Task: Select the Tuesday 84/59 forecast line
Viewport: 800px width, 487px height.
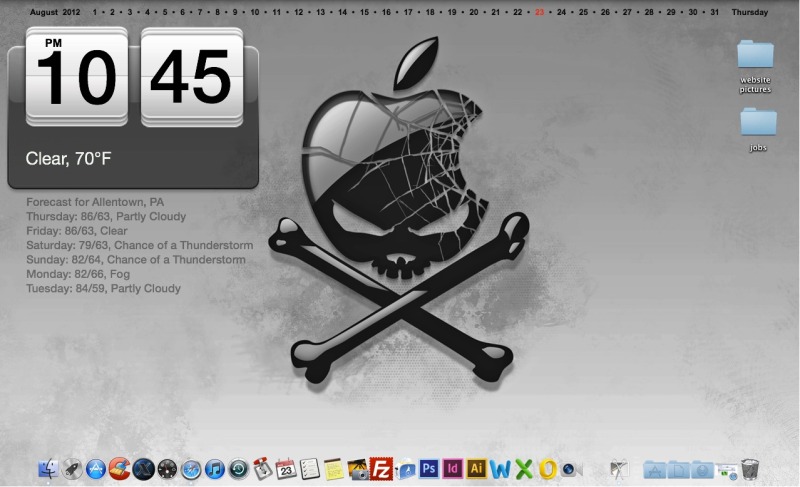Action: [x=104, y=288]
